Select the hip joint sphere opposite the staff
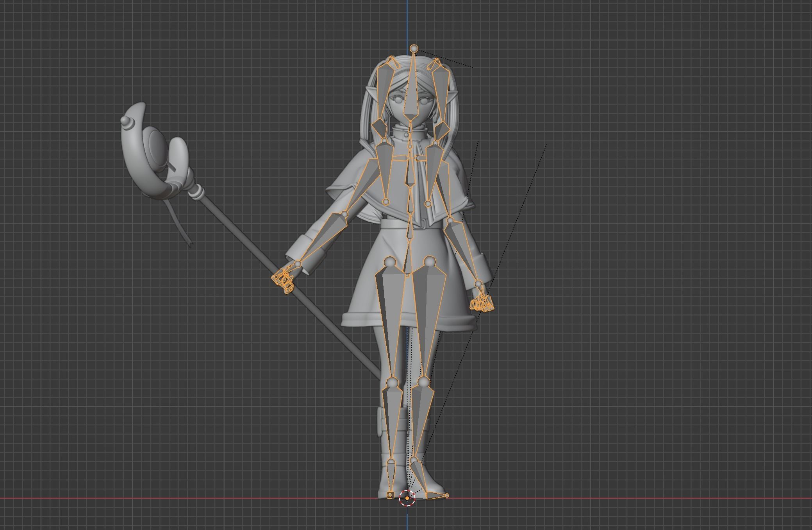The width and height of the screenshot is (812, 530). tap(430, 262)
